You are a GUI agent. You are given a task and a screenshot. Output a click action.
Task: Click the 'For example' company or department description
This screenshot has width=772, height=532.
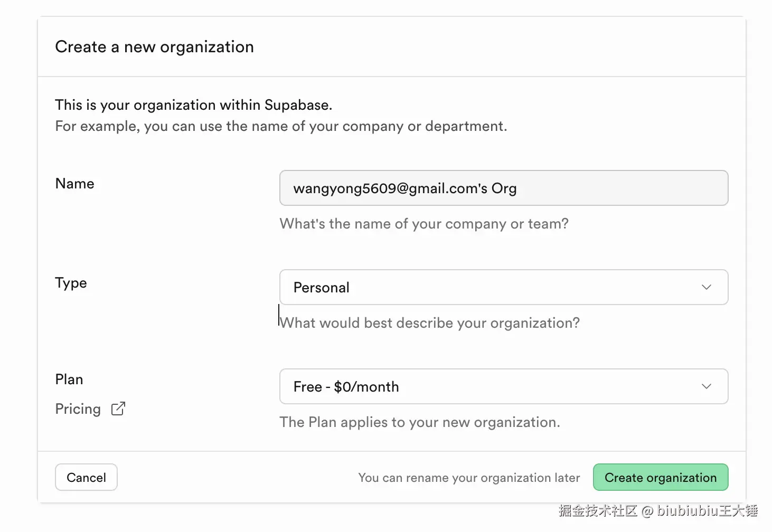click(281, 126)
